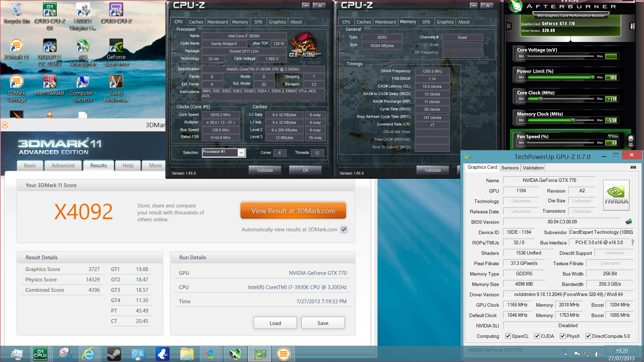This screenshot has width=644, height=362.
Task: Click the NVIDIA logo in GPU-Z
Action: pos(616,195)
